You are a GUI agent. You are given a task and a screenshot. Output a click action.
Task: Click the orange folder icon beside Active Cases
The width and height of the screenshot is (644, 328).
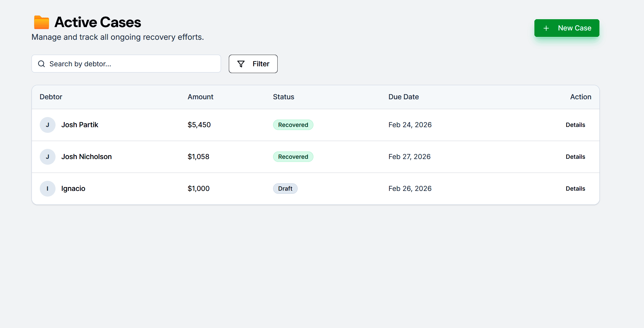click(x=41, y=22)
